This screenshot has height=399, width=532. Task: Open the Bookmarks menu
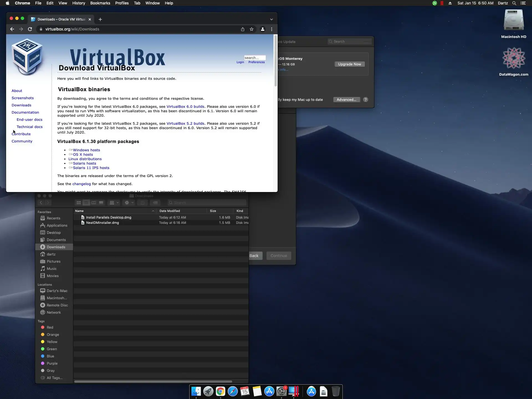[x=100, y=3]
